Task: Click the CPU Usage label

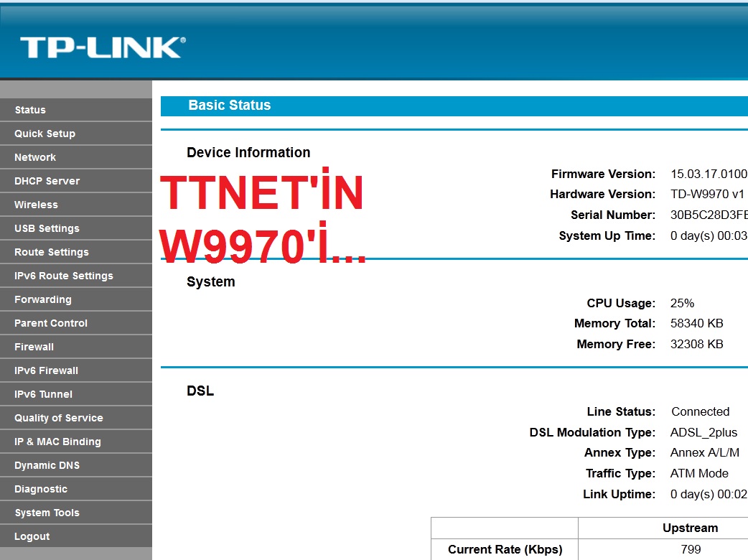Action: pos(621,303)
